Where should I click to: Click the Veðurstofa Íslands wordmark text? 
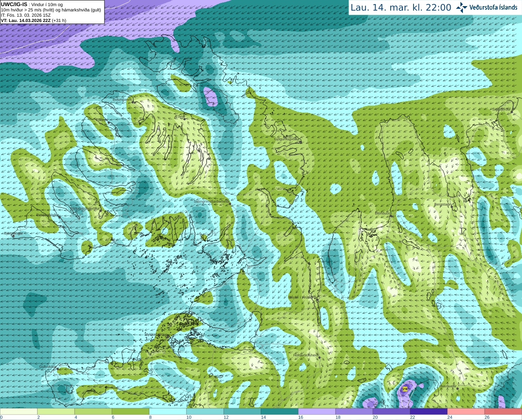[x=493, y=7]
